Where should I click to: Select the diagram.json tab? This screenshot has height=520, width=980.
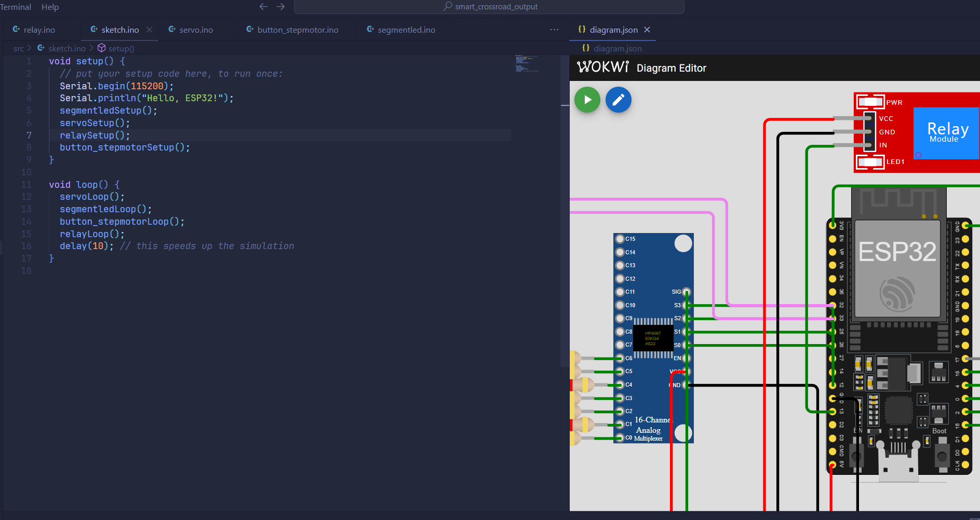point(613,30)
